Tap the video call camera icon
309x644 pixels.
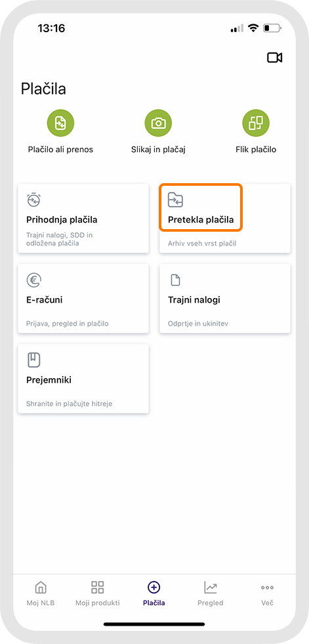(274, 58)
